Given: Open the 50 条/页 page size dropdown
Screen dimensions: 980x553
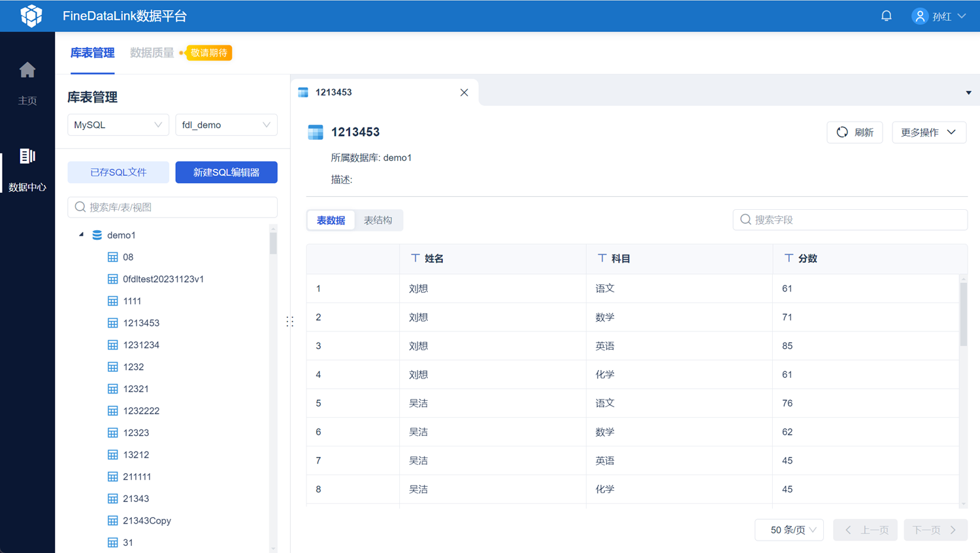Looking at the screenshot, I should pyautogui.click(x=789, y=530).
